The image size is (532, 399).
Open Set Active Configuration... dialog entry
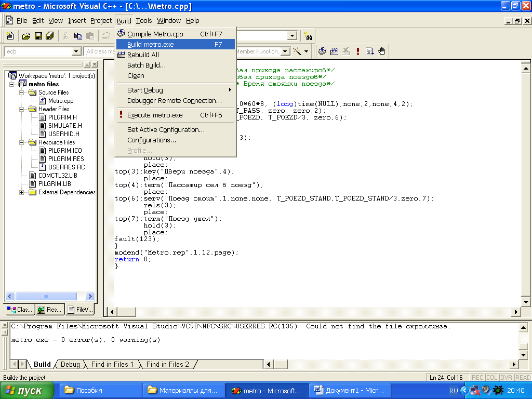176,129
